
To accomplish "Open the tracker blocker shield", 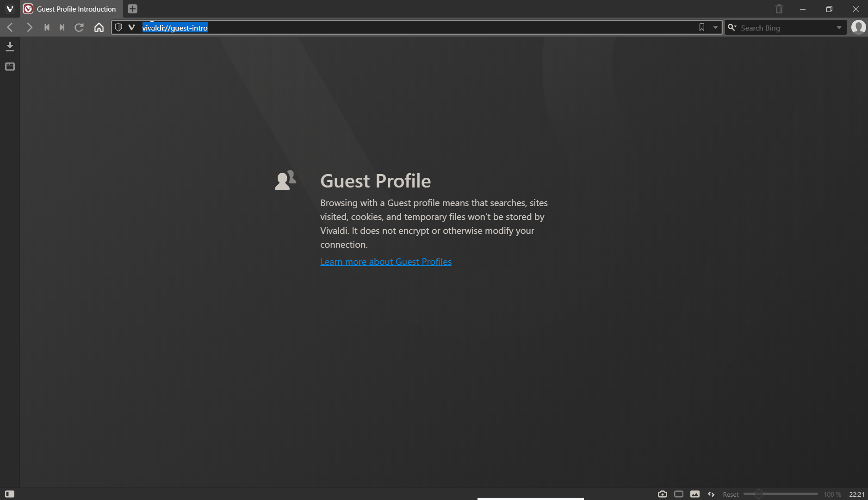I will (118, 27).
